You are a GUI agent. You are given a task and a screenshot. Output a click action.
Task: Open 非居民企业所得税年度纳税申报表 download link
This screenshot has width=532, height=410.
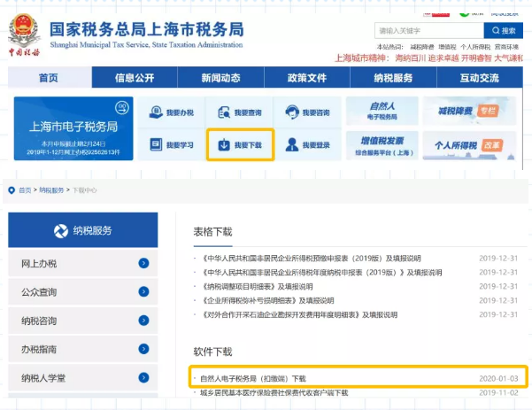322,273
